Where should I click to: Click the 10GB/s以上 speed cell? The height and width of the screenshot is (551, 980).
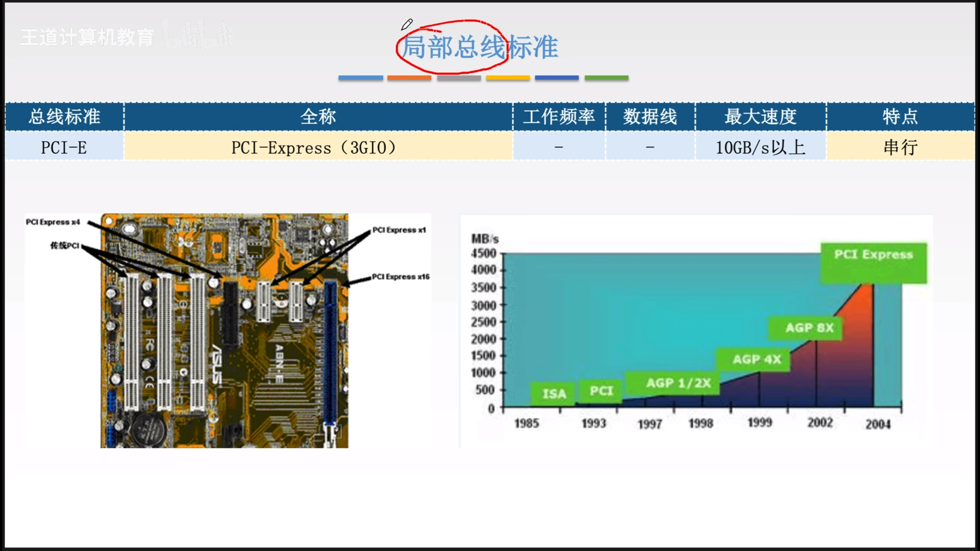point(760,147)
